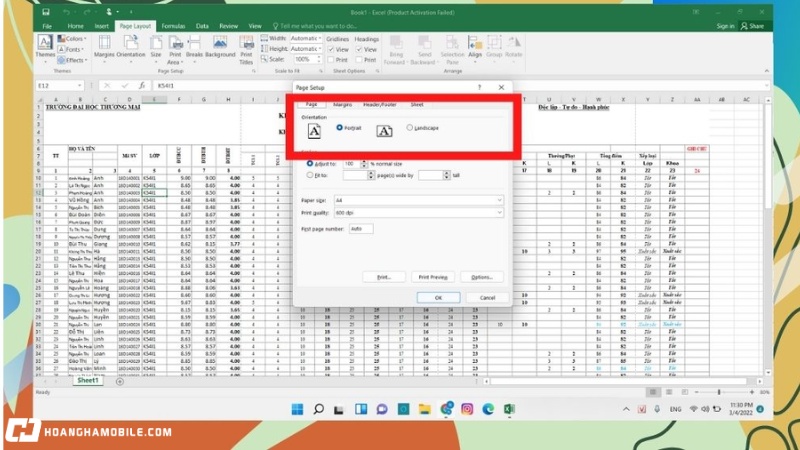
Task: Open the paper Size ribbon button
Action: tap(156, 47)
